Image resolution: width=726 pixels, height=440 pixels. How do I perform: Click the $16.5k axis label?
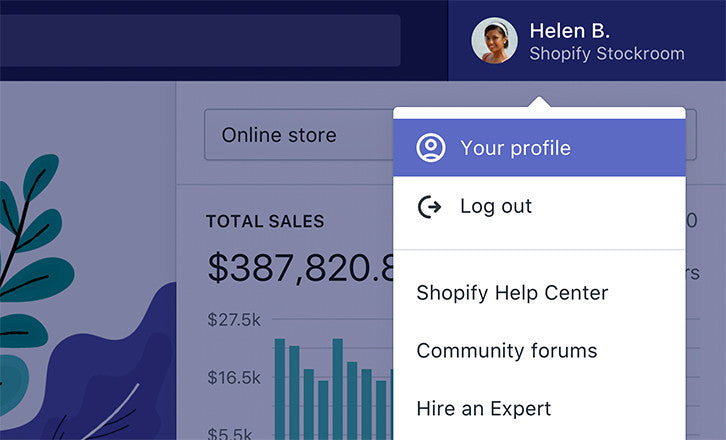234,378
